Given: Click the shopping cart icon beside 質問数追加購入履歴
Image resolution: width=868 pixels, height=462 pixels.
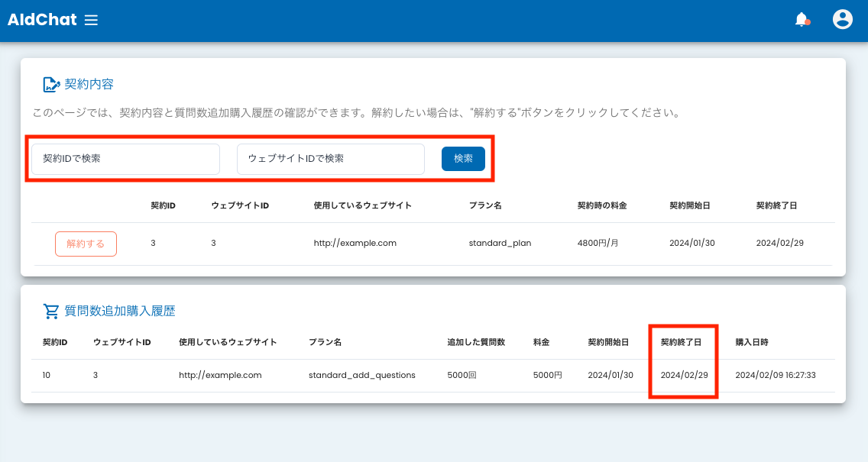Looking at the screenshot, I should 51,311.
